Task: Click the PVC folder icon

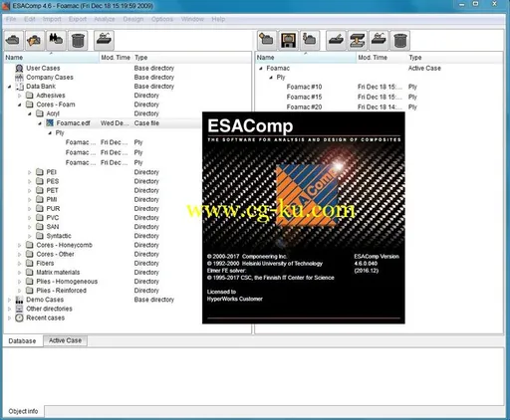Action: 40,218
